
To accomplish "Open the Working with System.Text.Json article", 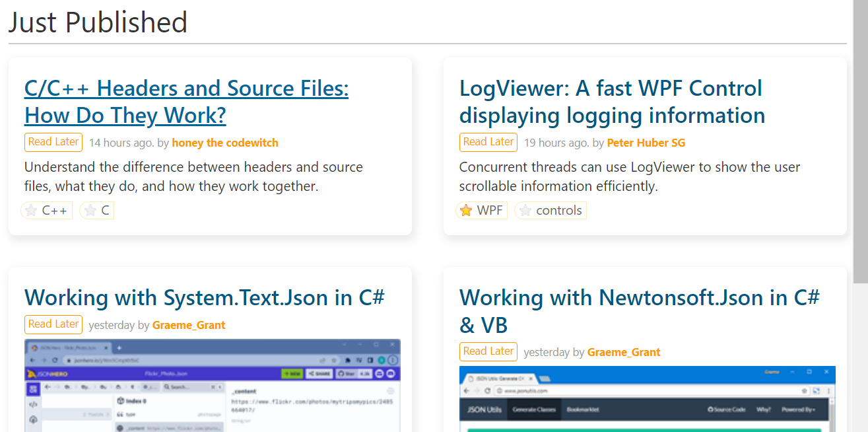I will 205,297.
